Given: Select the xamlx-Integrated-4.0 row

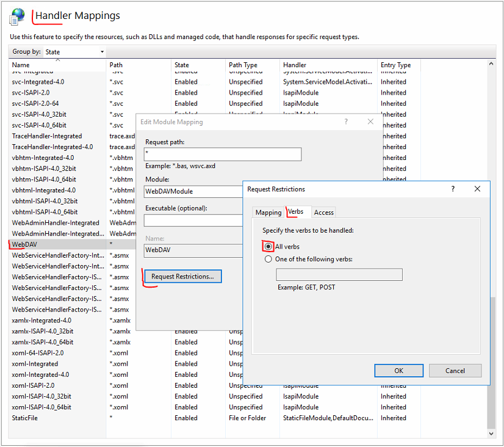Looking at the screenshot, I should (41, 321).
